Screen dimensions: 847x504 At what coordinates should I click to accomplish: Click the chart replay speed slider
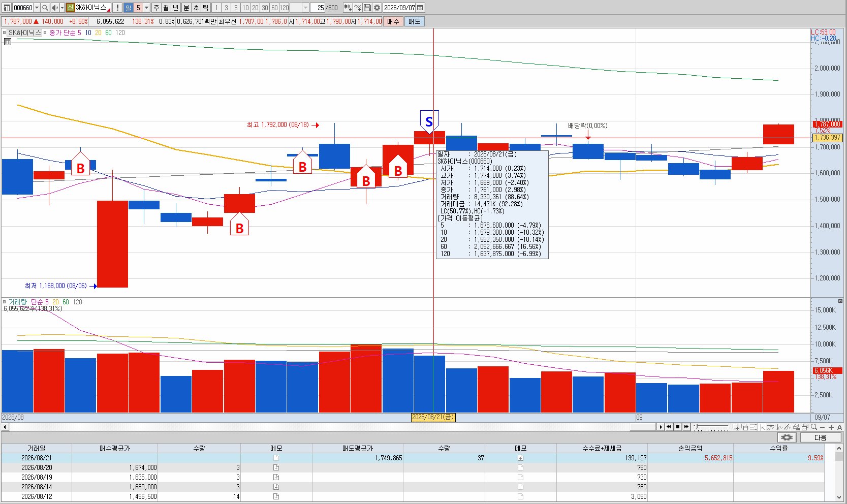(x=711, y=427)
